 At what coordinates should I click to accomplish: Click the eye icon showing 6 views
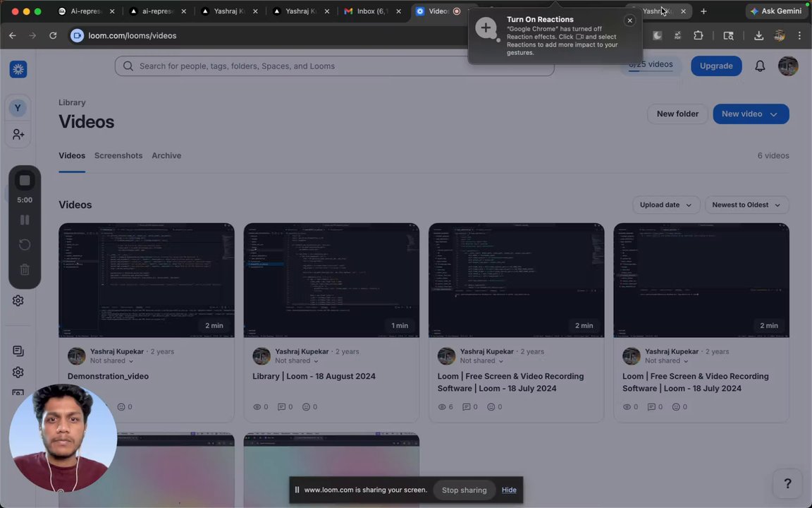coord(442,407)
